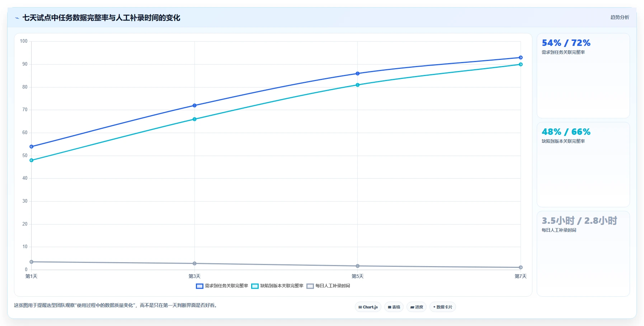Click the 10 y-axis label
Image resolution: width=644 pixels, height=326 pixels.
[25, 247]
